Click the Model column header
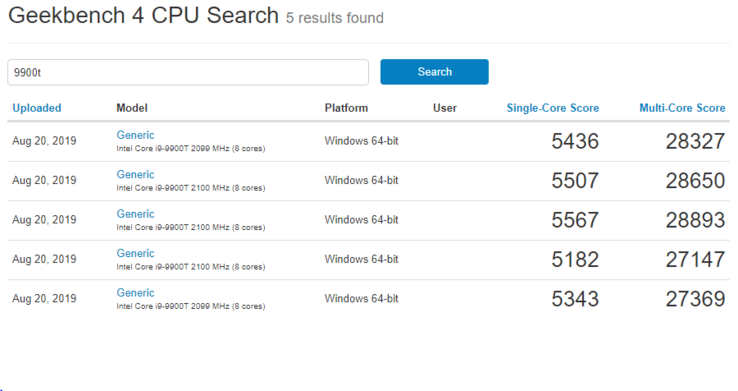Image resolution: width=738 pixels, height=391 pixels. (132, 108)
